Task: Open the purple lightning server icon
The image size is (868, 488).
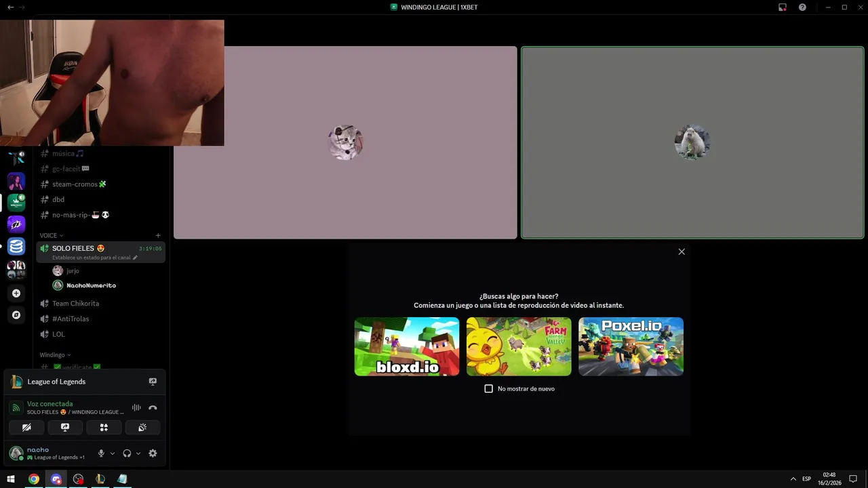Action: pyautogui.click(x=16, y=224)
